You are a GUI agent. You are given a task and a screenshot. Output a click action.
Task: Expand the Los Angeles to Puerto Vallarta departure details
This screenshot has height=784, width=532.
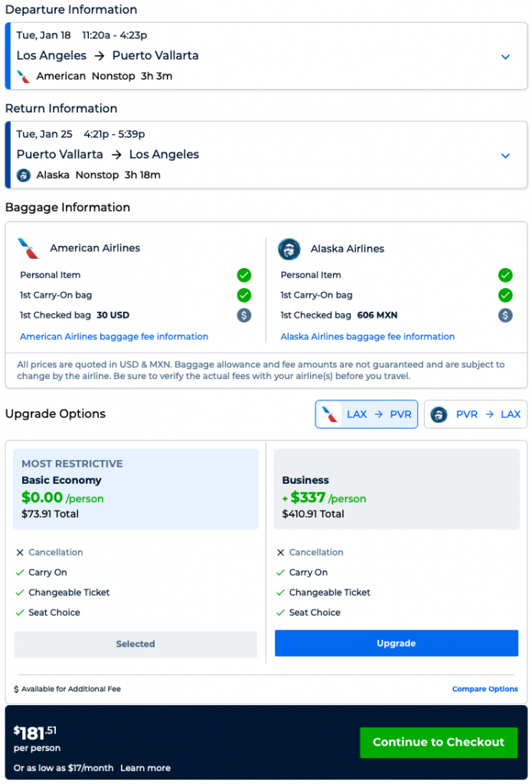505,57
